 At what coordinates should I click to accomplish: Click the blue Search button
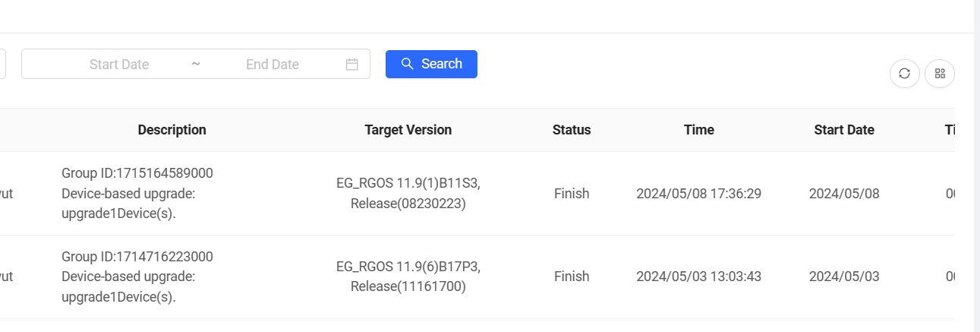pyautogui.click(x=431, y=64)
